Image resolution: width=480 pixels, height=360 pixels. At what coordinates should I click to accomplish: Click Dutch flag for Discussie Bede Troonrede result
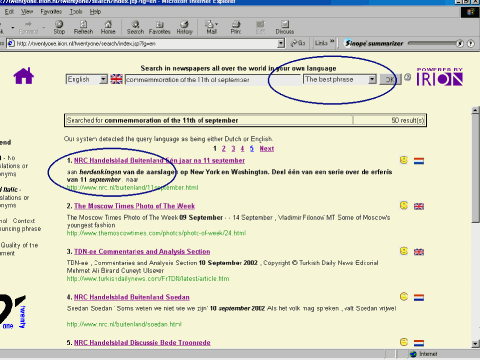pos(419,343)
